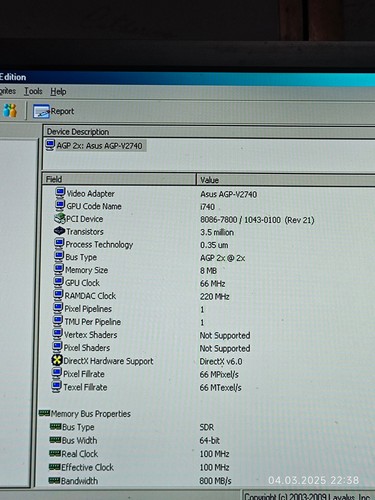This screenshot has height=500, width=375.
Task: Click the Process Technology row icon
Action: pos(59,244)
